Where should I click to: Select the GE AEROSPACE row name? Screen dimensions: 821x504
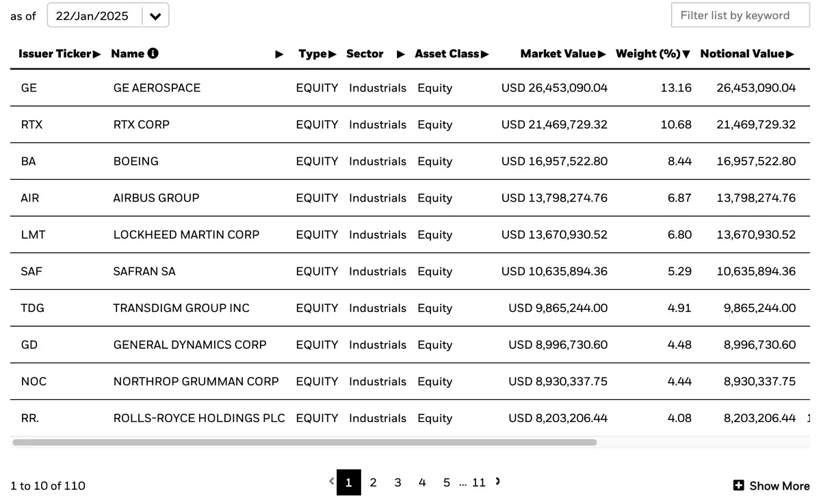(x=157, y=88)
